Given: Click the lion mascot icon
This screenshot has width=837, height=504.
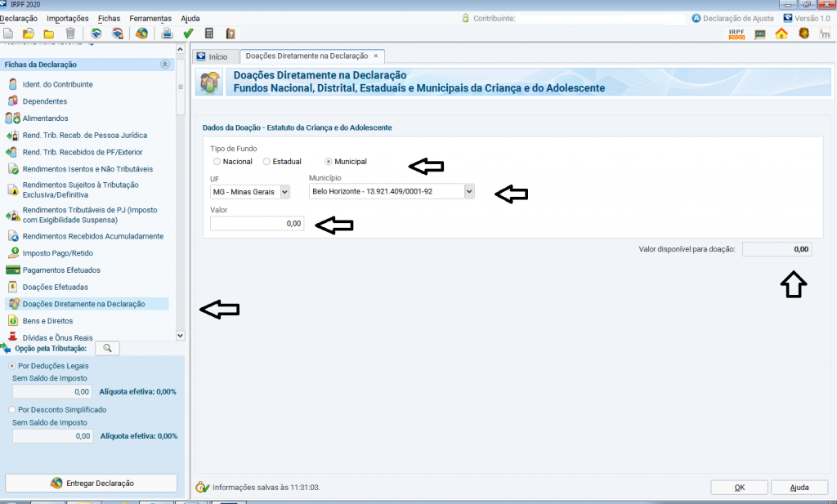Looking at the screenshot, I should tap(804, 33).
